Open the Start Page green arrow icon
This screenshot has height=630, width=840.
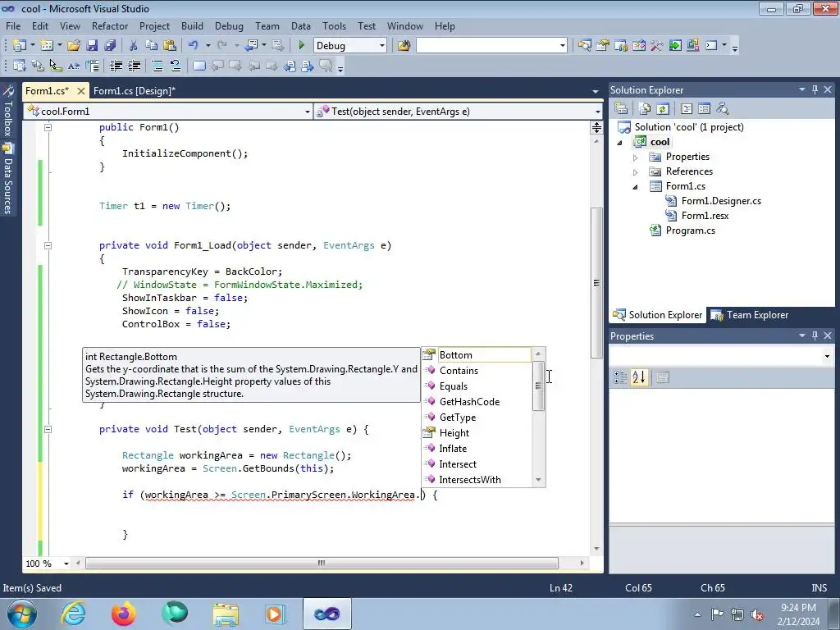(675, 46)
